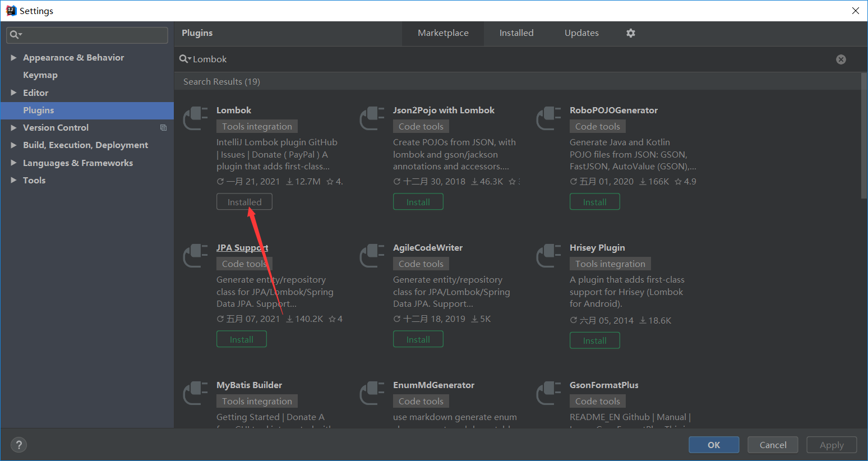Screen dimensions: 868x461
Task: Click the RoboPOJOGenerator plugin icon
Action: point(549,118)
